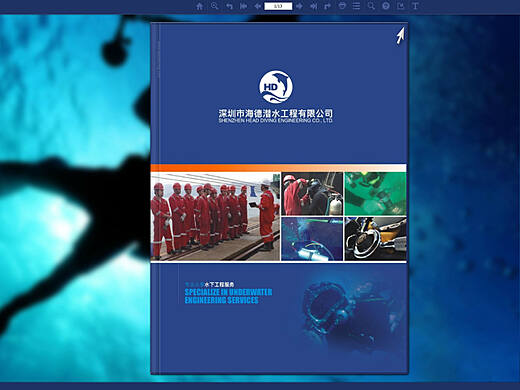
Task: Click the round face icon in the toolbar
Action: [x=386, y=6]
